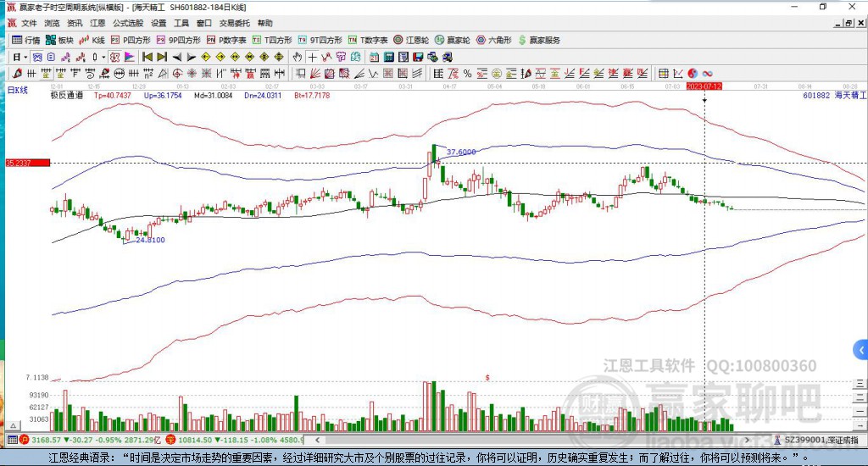868x466 pixels.
Task: Click the black left arrow icon
Action: click(176, 57)
